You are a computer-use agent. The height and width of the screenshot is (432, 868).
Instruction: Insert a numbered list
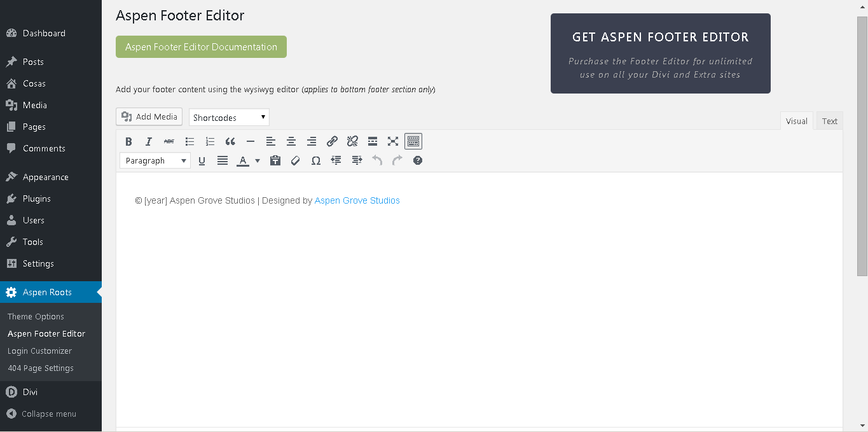click(210, 141)
